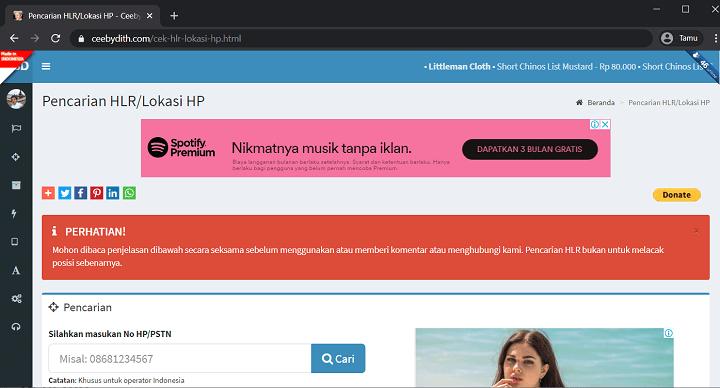Click DAPATKAN 3 BULAN GRATIS button
The image size is (720, 388).
pyautogui.click(x=530, y=149)
